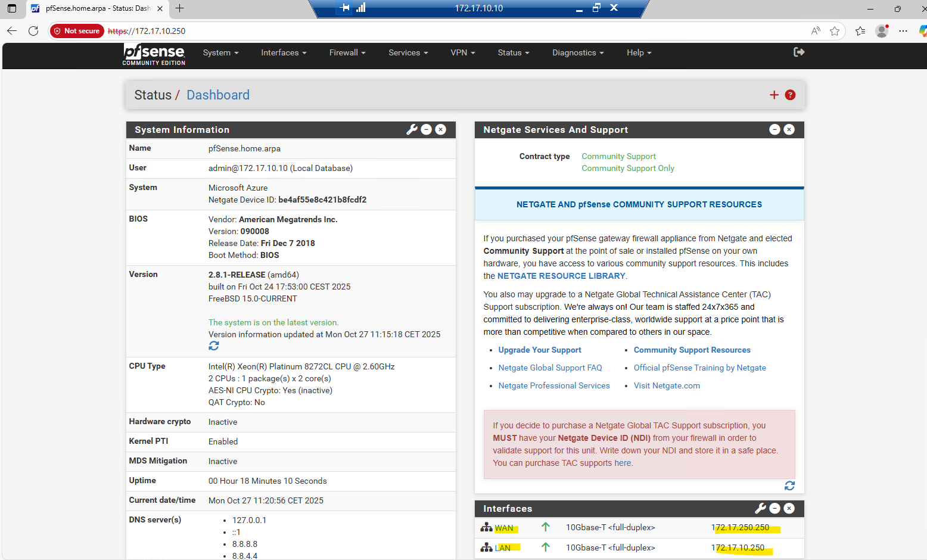927x560 pixels.
Task: Open the browser favorites list
Action: (x=860, y=31)
